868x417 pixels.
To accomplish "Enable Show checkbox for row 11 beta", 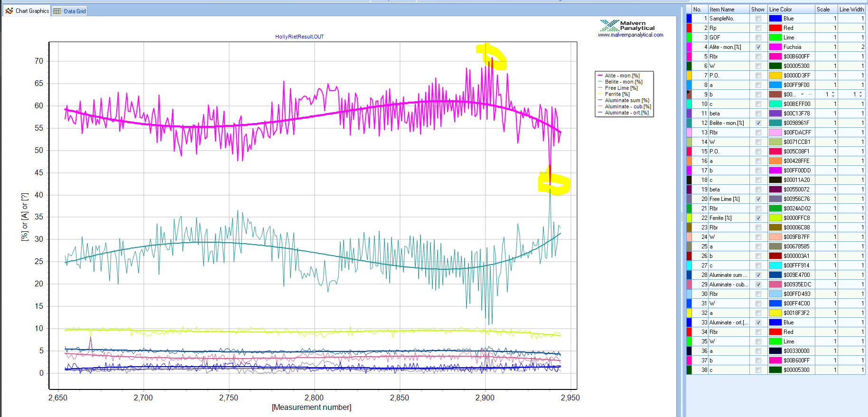I will [x=758, y=114].
